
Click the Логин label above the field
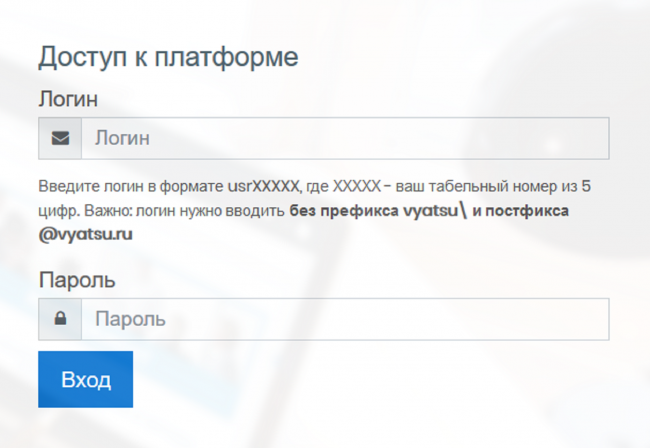(x=67, y=99)
